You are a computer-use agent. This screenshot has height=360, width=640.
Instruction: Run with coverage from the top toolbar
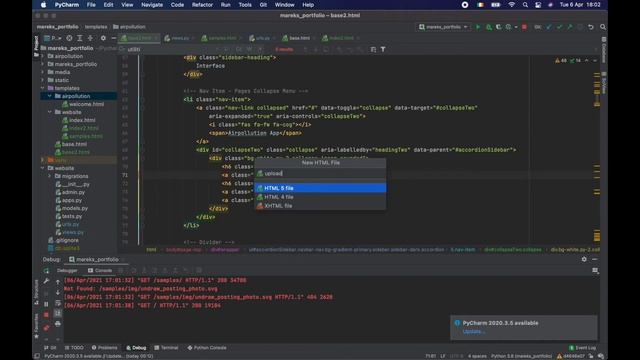(498, 27)
